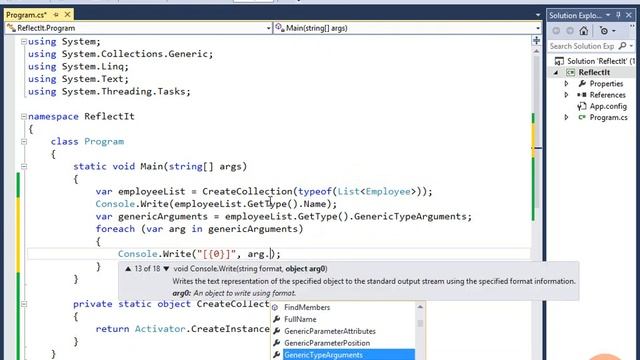The width and height of the screenshot is (640, 360).
Task: Open the Pending Changes Filter icon
Action: (x=604, y=31)
